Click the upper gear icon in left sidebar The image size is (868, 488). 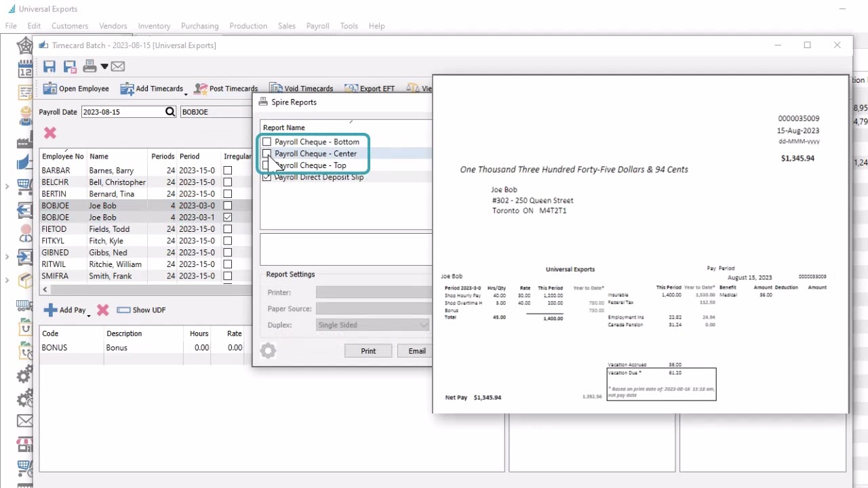tap(25, 374)
